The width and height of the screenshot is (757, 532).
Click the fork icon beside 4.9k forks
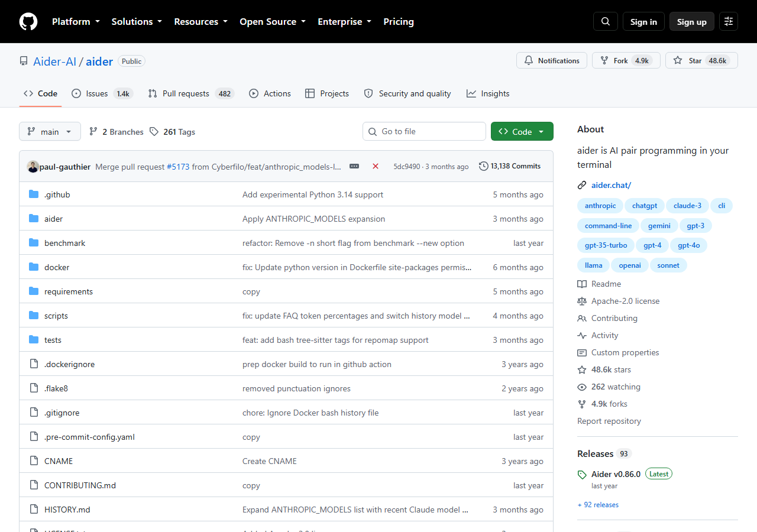[582, 404]
